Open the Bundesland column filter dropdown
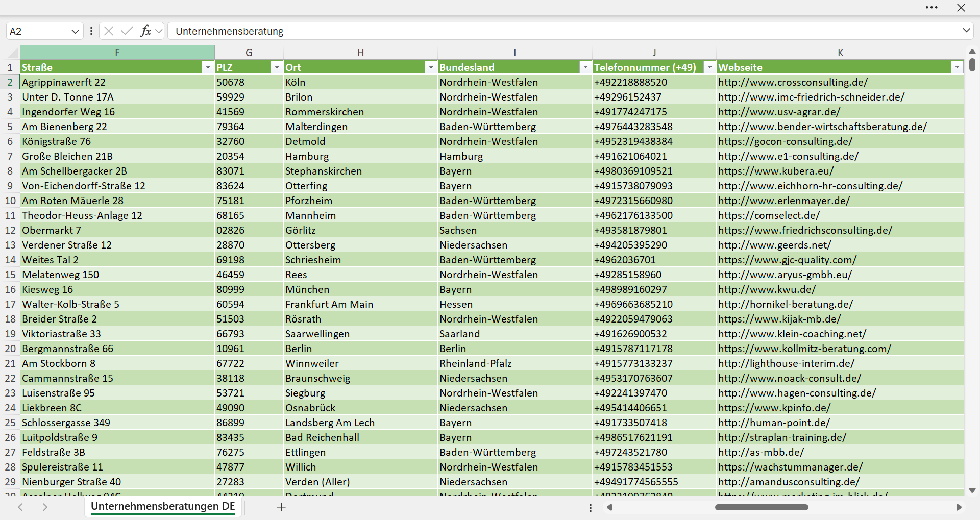The width and height of the screenshot is (980, 520). coord(585,67)
